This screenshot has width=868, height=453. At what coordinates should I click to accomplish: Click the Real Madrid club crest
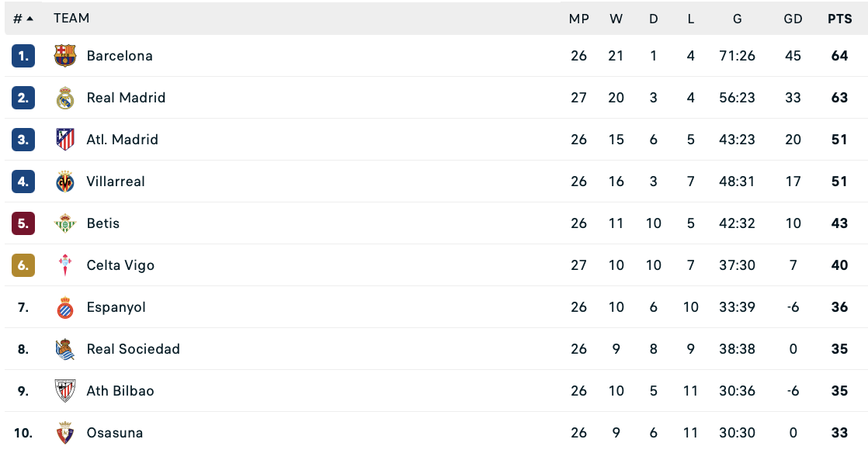point(65,98)
